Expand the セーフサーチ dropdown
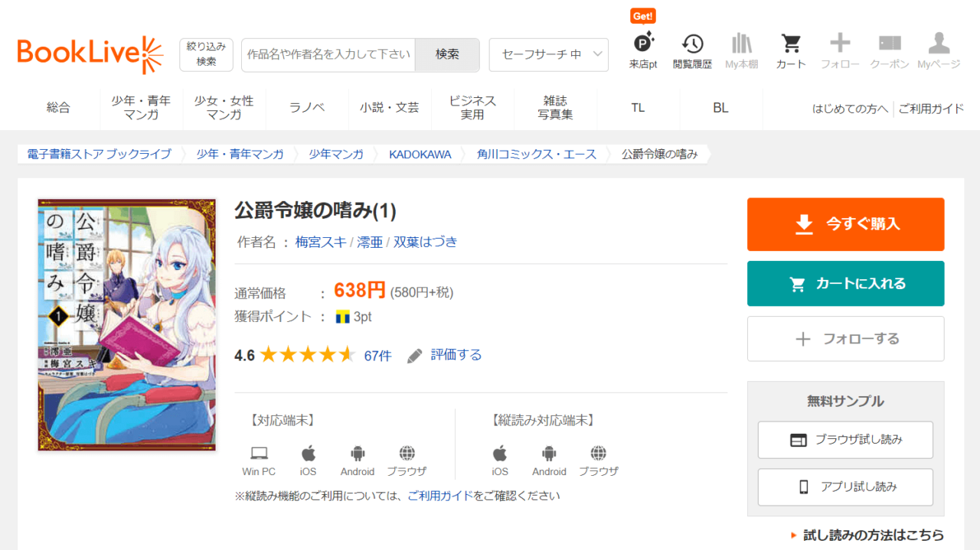Viewport: 980px width, 550px height. [548, 55]
